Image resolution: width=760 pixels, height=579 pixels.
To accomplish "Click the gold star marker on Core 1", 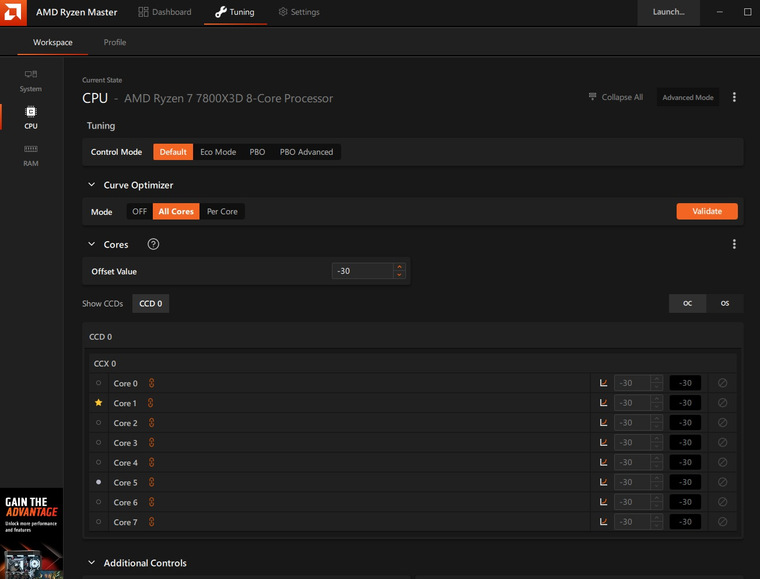I will pos(98,403).
